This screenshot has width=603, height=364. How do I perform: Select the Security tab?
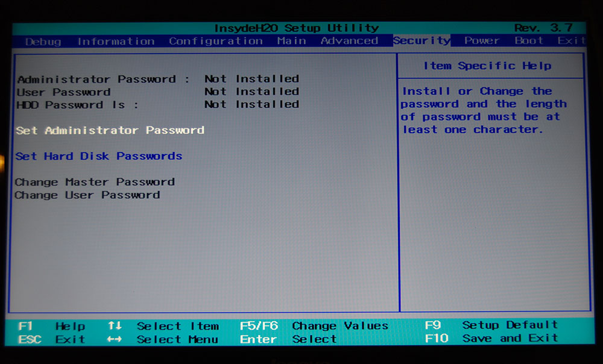(421, 40)
